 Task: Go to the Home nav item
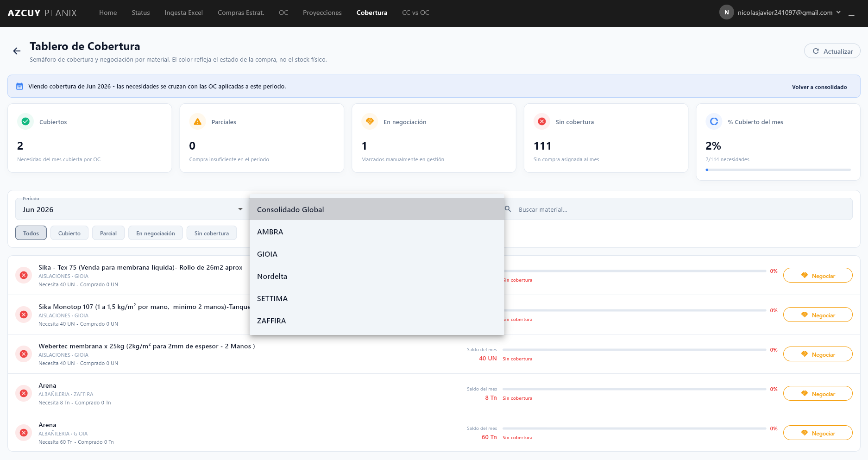click(108, 13)
